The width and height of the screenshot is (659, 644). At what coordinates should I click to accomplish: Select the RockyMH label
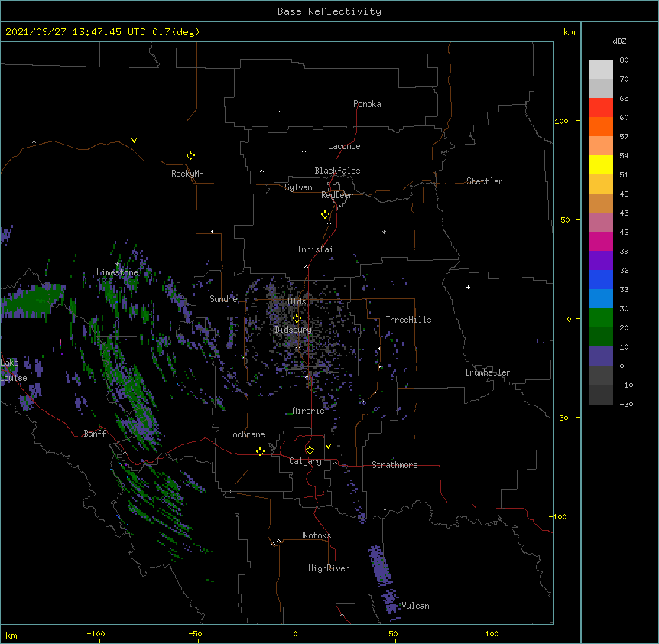(x=187, y=174)
